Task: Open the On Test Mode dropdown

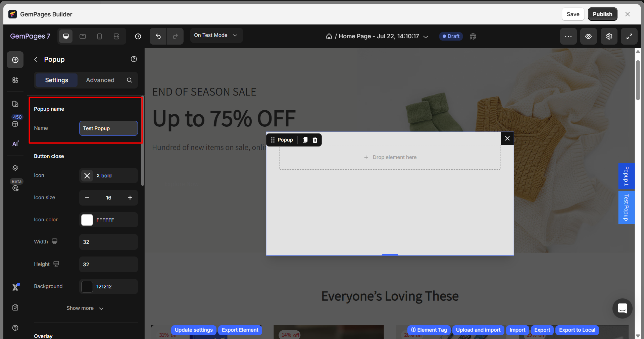Action: pos(216,35)
